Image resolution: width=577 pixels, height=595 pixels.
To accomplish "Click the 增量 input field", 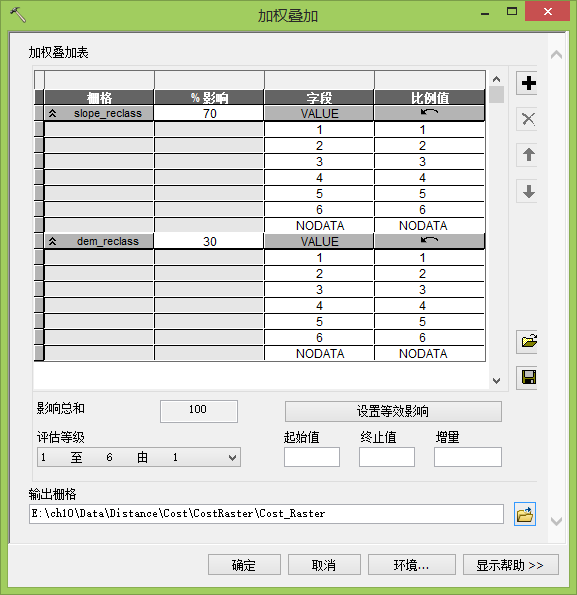I will coord(468,457).
